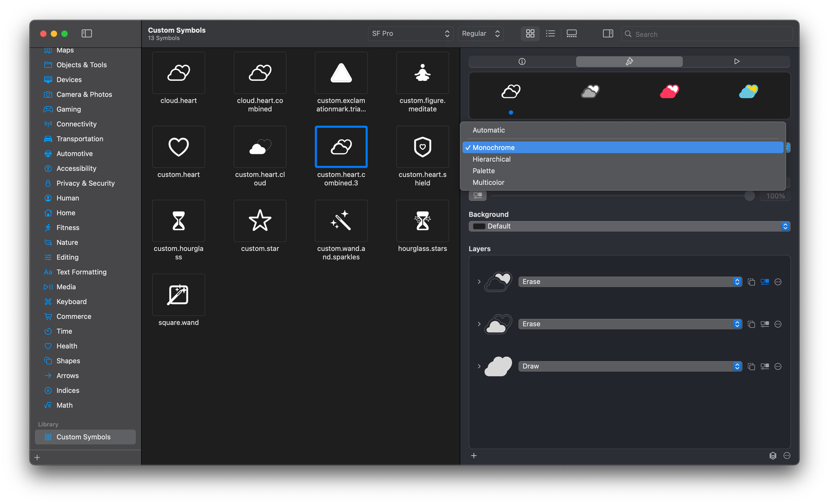Open the layers stack menu at bottom right
This screenshot has width=829, height=504.
coord(773,456)
